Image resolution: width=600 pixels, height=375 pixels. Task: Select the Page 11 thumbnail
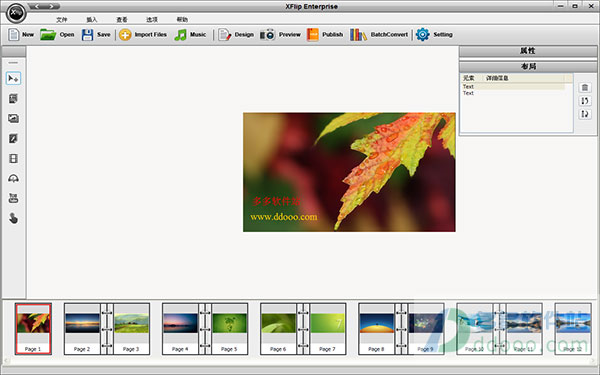pos(524,329)
